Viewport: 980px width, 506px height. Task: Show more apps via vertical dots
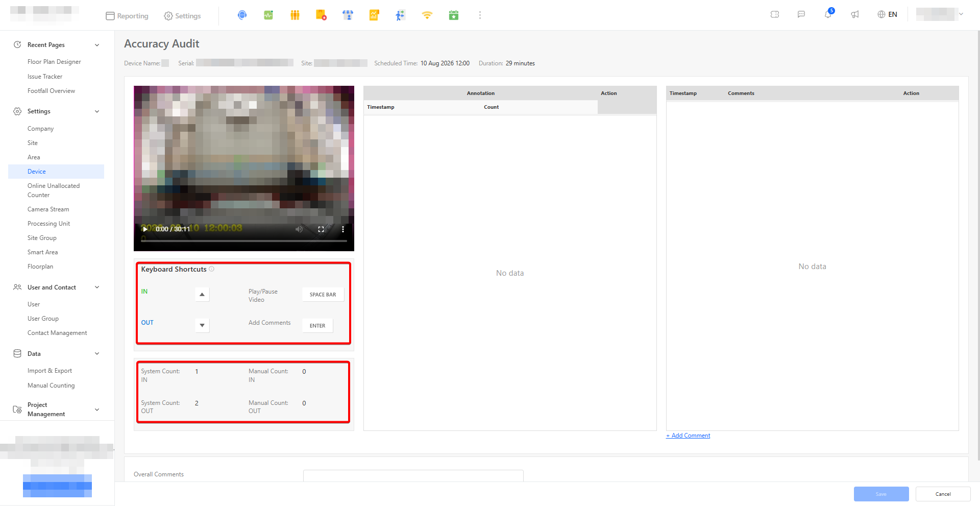point(480,15)
